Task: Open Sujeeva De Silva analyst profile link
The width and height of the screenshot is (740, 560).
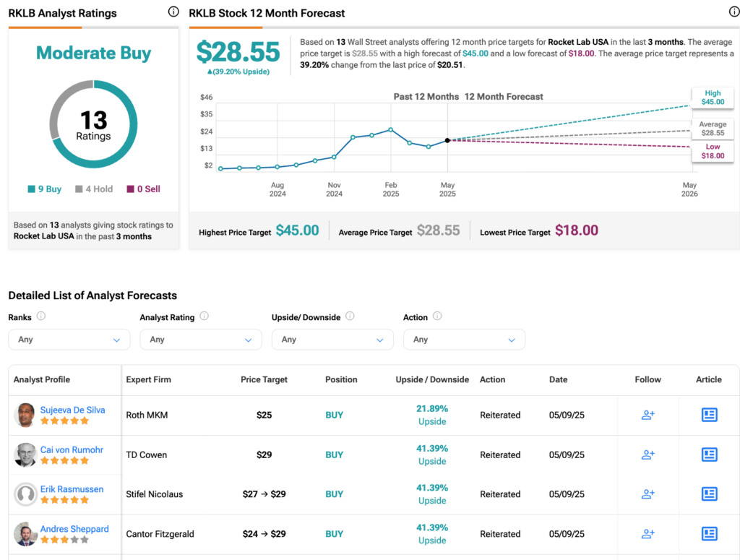Action: click(73, 410)
